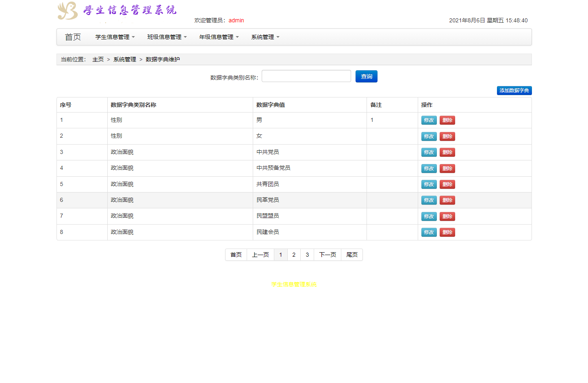Go to pagination page 3

[307, 255]
